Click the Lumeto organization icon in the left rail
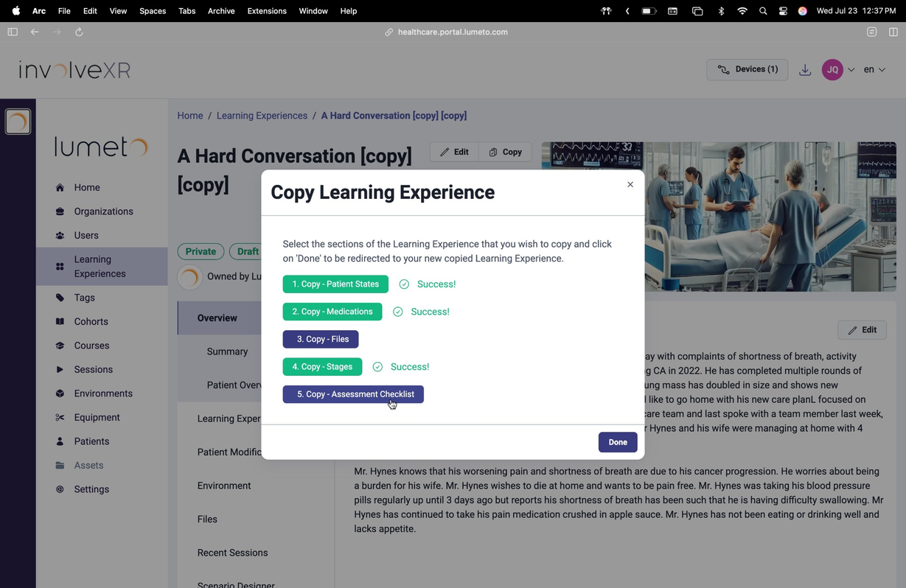This screenshot has height=588, width=906. [18, 122]
